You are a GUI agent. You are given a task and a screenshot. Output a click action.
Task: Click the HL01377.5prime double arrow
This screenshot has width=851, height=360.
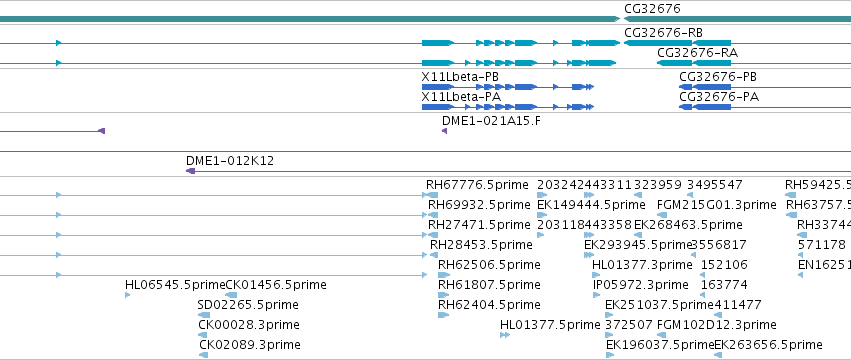(505, 335)
